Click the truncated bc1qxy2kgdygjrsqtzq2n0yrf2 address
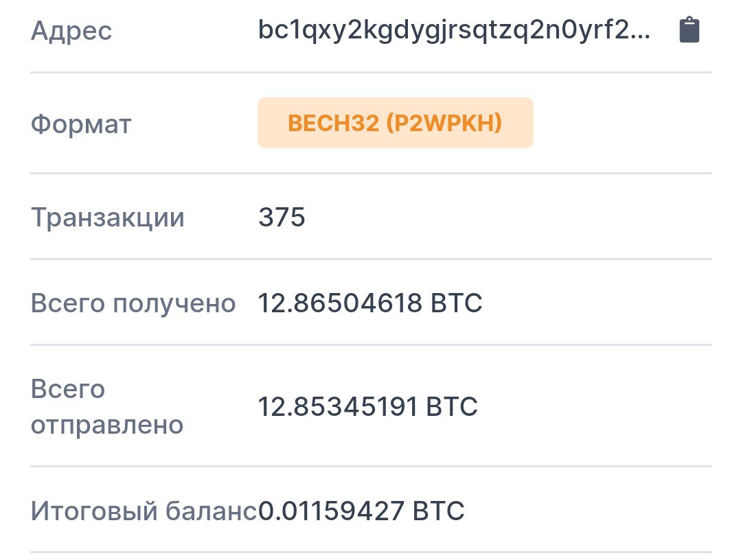Screen dimensions: 741x560 [x=454, y=31]
